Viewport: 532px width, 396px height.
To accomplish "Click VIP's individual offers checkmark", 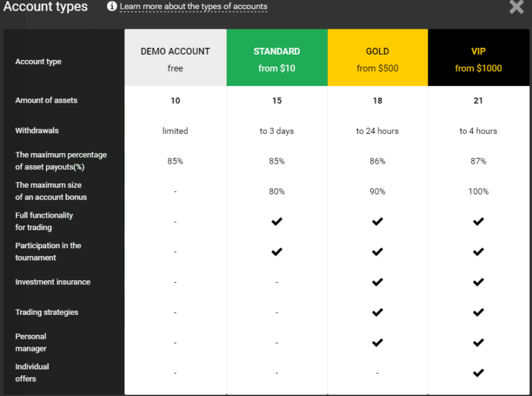I will point(478,373).
